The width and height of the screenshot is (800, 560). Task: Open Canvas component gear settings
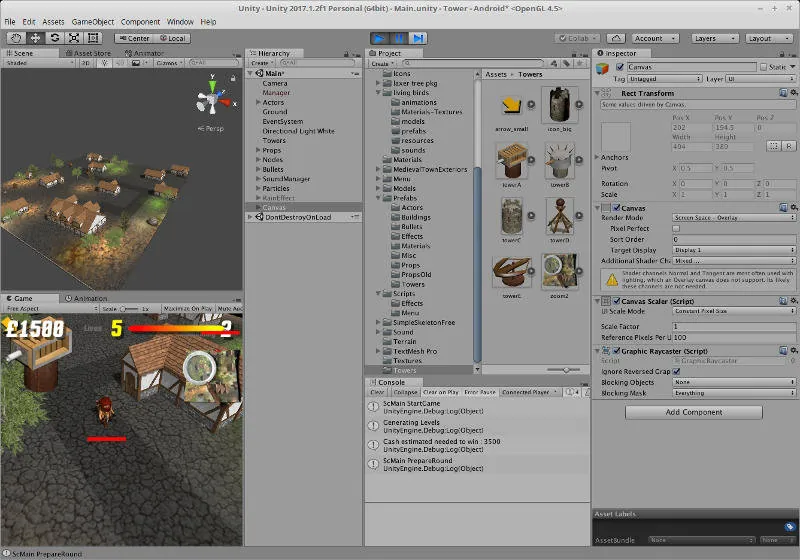(x=794, y=208)
